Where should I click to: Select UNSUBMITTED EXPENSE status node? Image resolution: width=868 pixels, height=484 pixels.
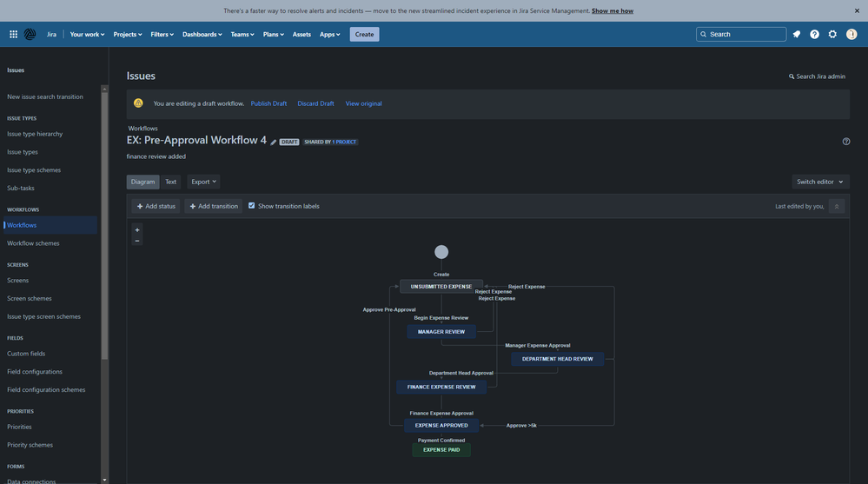coord(441,286)
